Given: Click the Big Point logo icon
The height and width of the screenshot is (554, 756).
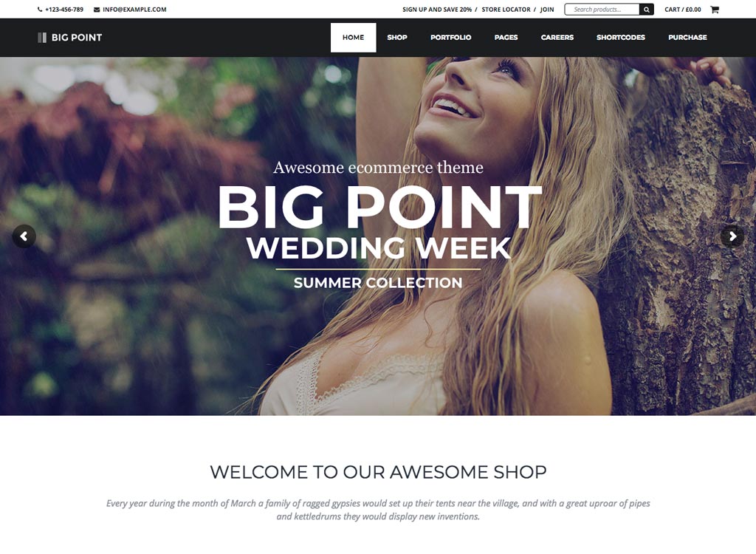Looking at the screenshot, I should point(42,38).
